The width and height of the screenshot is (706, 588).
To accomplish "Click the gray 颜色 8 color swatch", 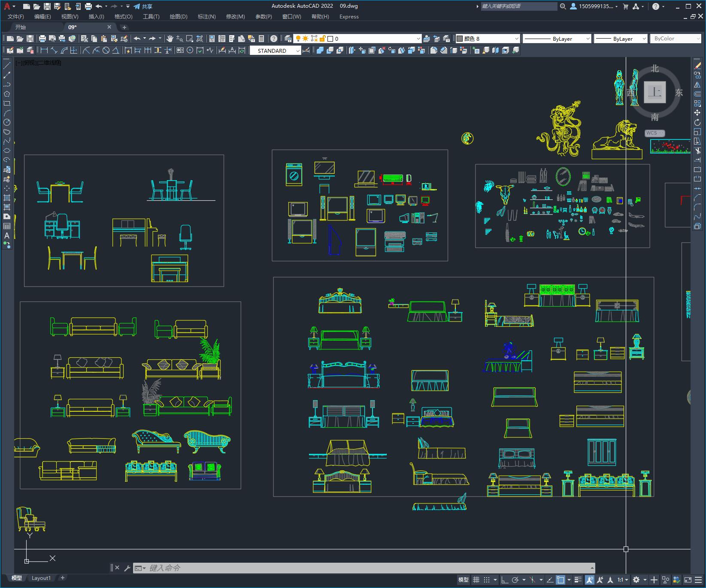I will tap(460, 39).
